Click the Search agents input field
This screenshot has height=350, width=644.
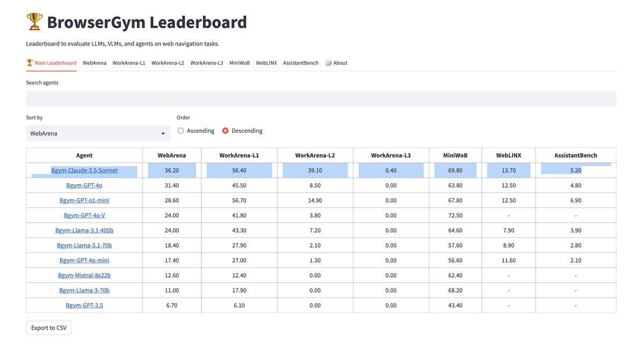tap(321, 98)
